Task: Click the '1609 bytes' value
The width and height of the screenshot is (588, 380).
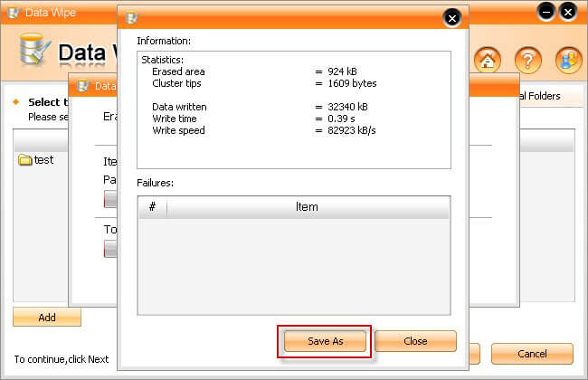Action: (352, 83)
